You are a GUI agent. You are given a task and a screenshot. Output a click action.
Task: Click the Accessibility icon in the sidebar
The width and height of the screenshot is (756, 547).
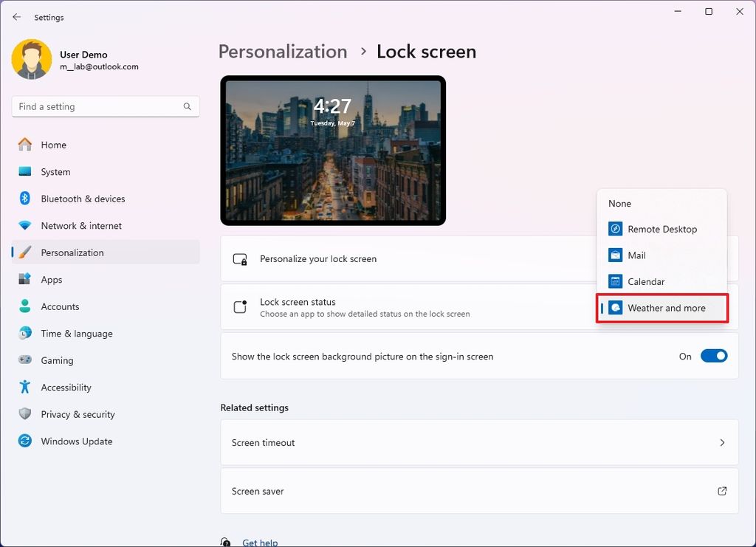coord(23,387)
